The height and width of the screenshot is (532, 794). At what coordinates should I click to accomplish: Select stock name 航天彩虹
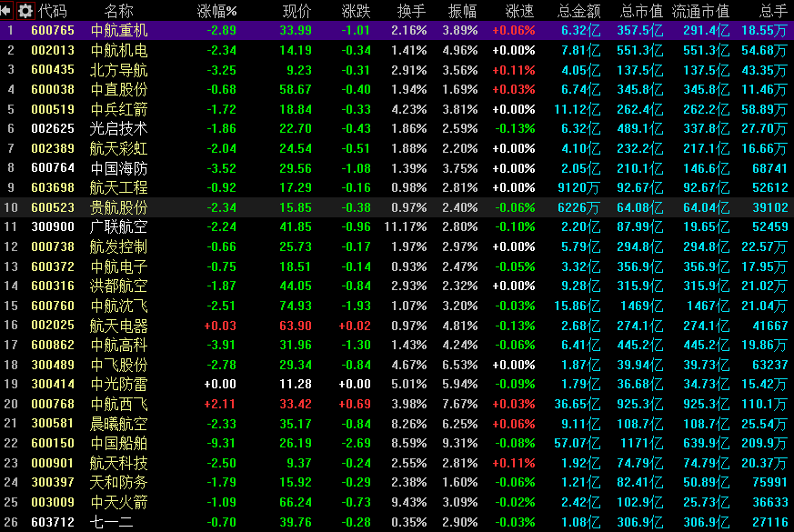click(119, 148)
